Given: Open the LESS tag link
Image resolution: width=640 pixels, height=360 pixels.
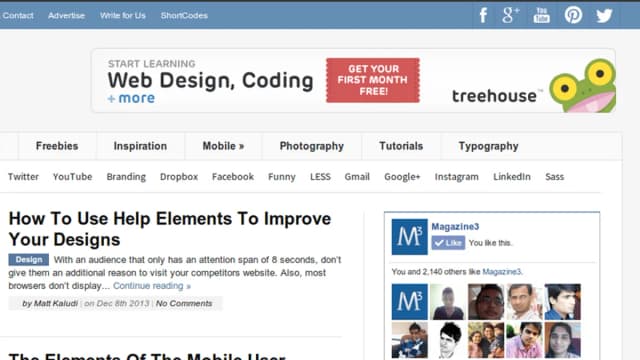Looking at the screenshot, I should click(320, 177).
